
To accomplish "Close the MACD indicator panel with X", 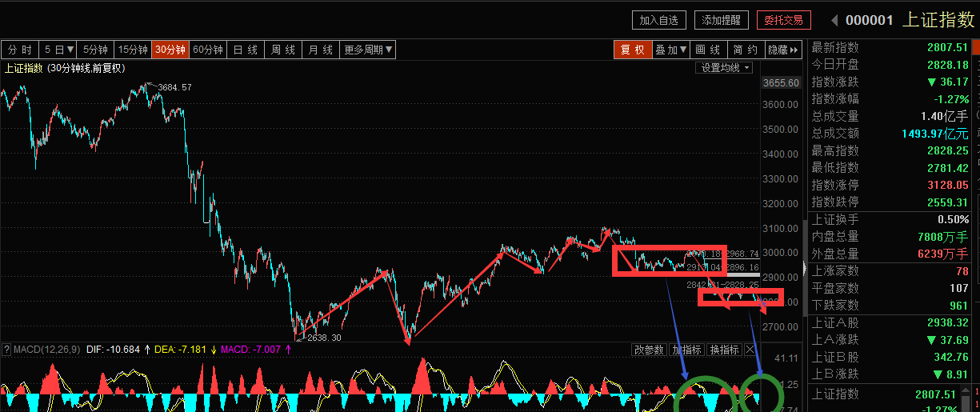I will pyautogui.click(x=750, y=350).
